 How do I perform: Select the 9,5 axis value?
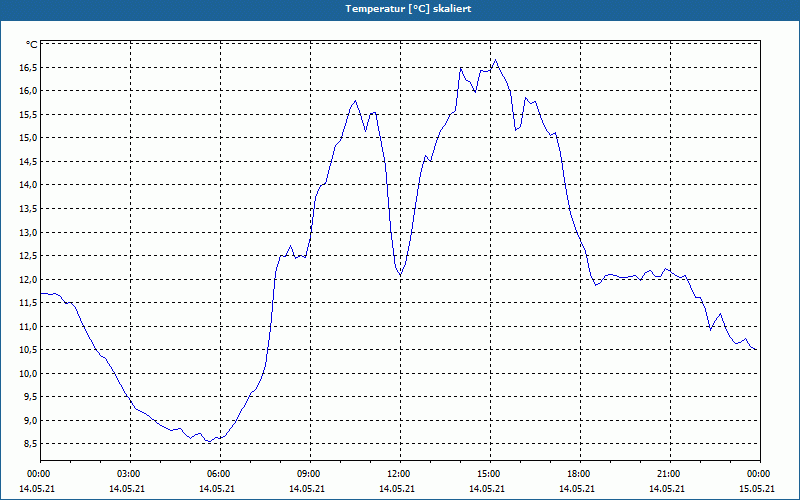(30, 397)
